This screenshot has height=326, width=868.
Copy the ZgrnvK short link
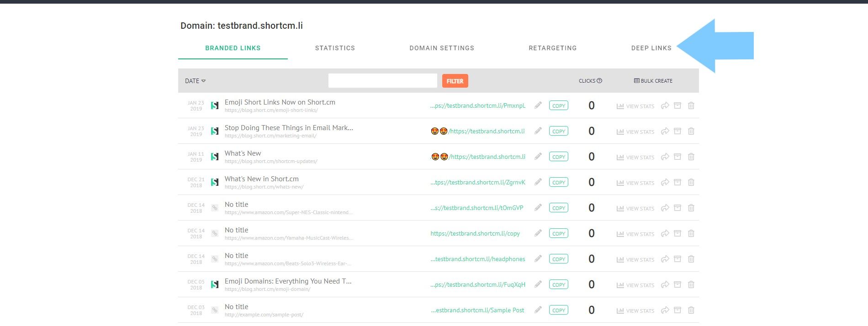[559, 182]
